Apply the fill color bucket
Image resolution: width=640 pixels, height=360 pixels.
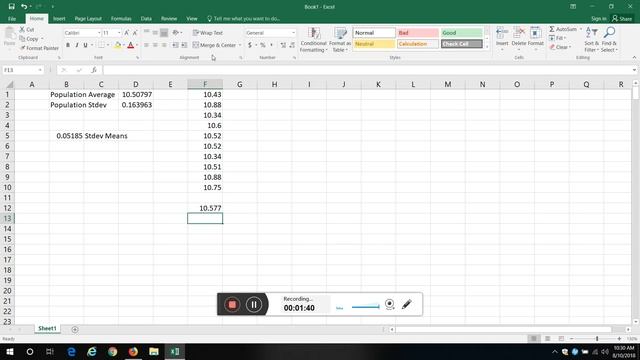[x=118, y=45]
